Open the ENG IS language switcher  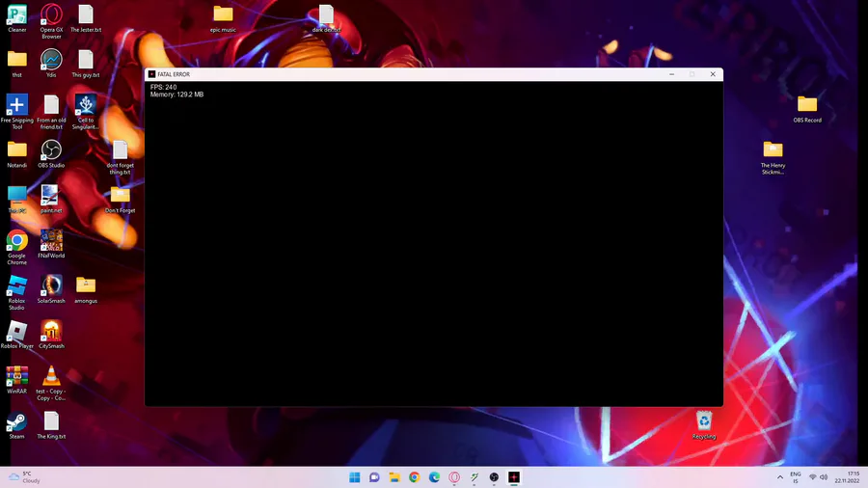(796, 477)
